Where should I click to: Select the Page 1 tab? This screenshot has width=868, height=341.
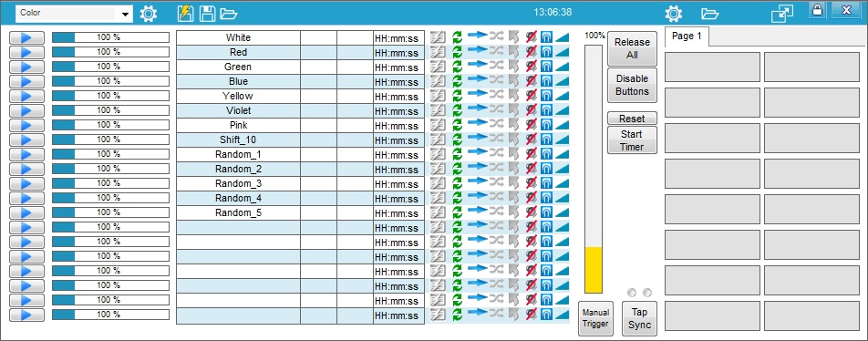pyautogui.click(x=687, y=36)
